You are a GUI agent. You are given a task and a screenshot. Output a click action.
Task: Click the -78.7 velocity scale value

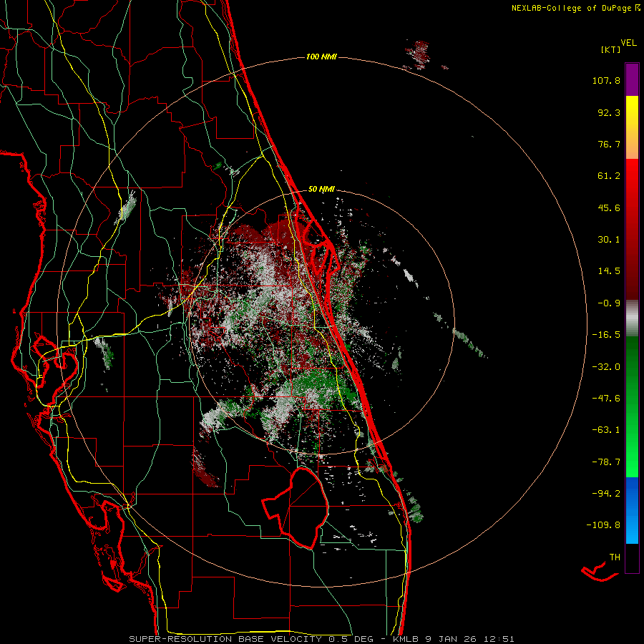point(606,462)
